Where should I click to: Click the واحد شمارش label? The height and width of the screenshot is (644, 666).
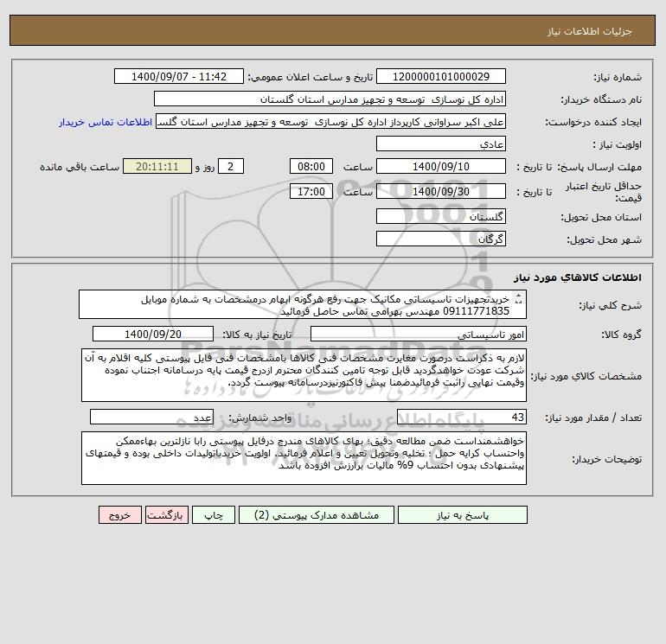260,418
